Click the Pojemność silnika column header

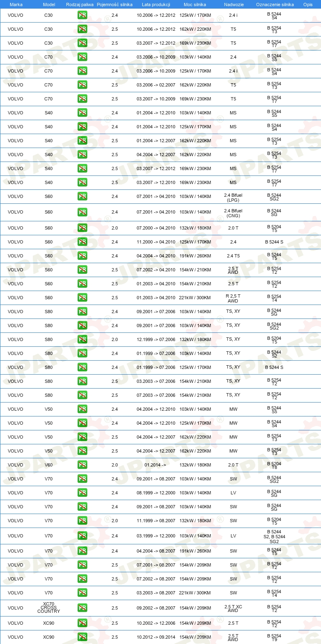point(115,5)
